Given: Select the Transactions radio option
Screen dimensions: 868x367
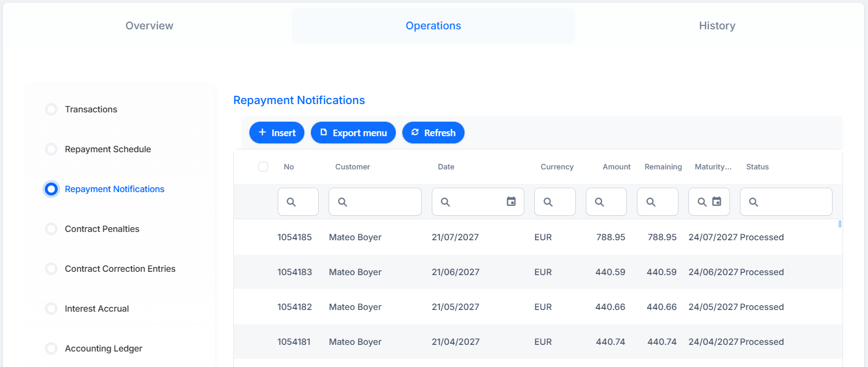Looking at the screenshot, I should click(x=51, y=110).
